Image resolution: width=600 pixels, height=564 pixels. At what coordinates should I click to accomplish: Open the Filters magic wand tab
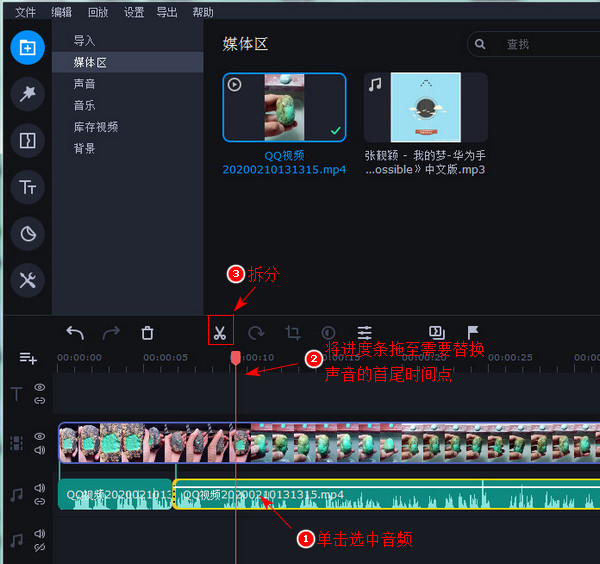[x=28, y=94]
